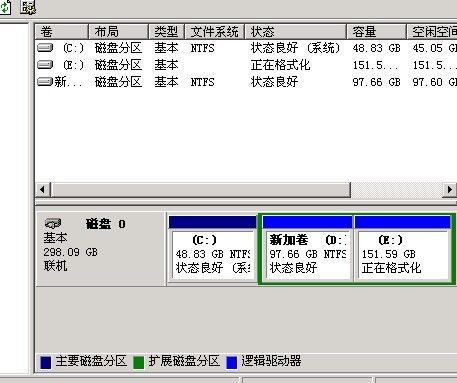Sort by the 卷 column header

tap(62, 32)
